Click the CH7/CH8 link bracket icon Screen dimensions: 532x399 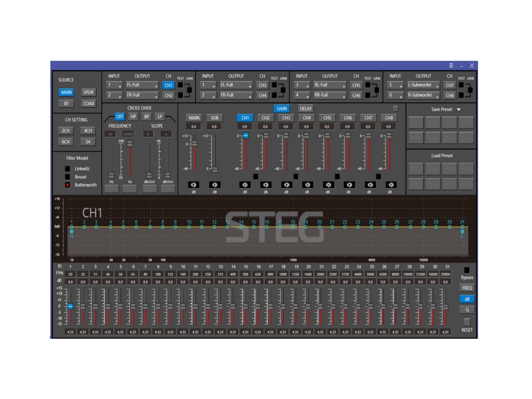[x=470, y=90]
